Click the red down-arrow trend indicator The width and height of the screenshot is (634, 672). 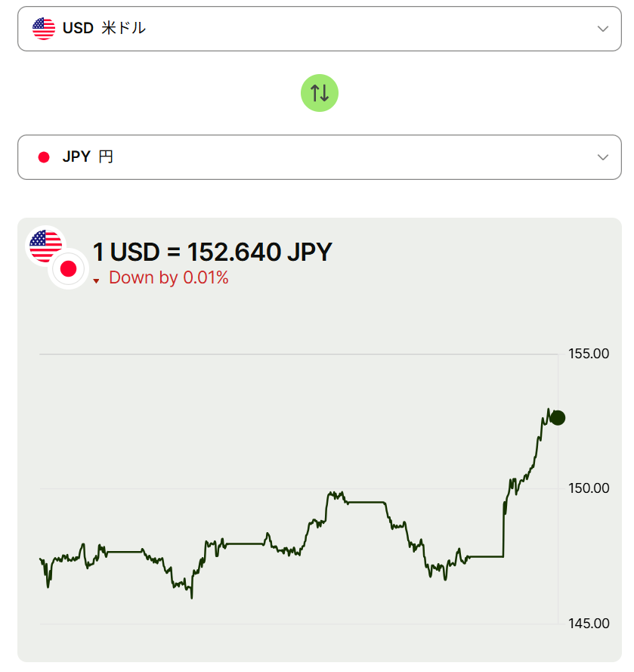[x=97, y=281]
